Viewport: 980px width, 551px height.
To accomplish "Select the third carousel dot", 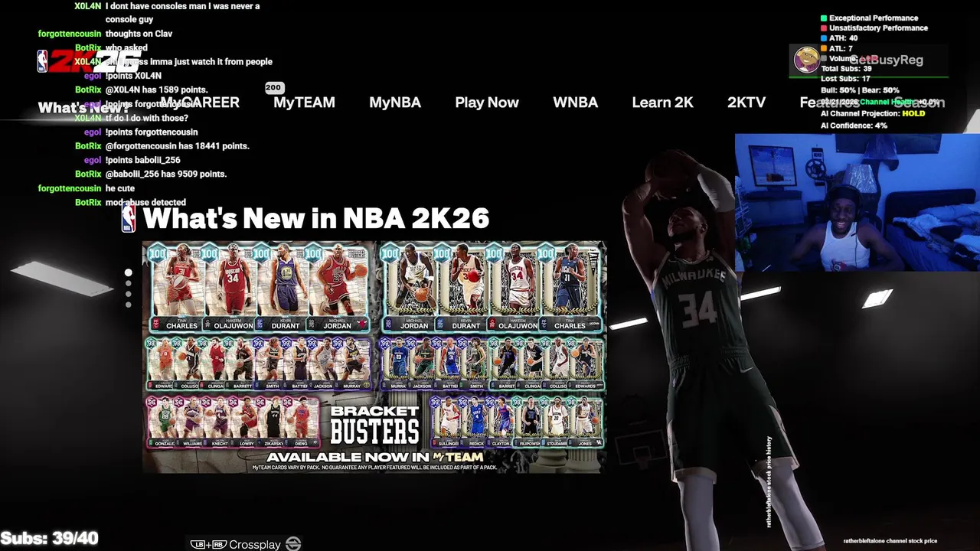I will [x=129, y=294].
